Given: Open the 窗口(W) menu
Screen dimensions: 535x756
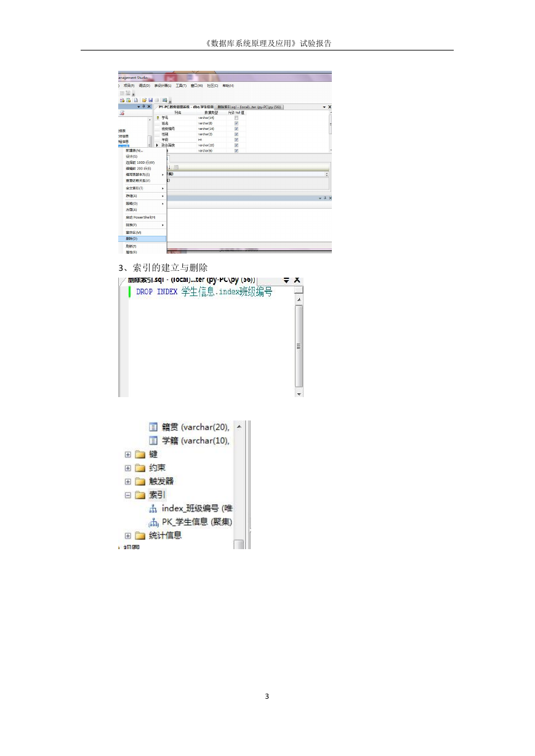Looking at the screenshot, I should click(x=196, y=86).
